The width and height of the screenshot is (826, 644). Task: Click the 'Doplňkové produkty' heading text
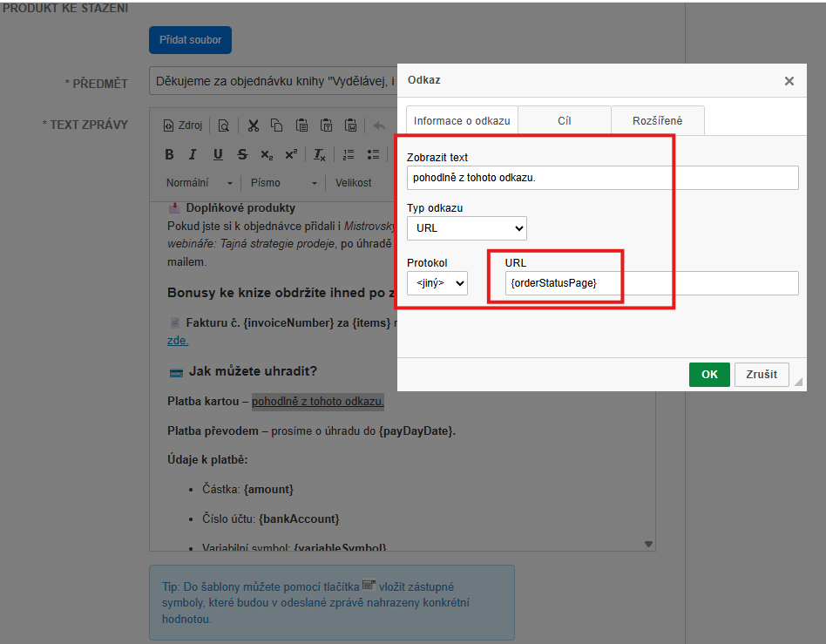point(240,207)
